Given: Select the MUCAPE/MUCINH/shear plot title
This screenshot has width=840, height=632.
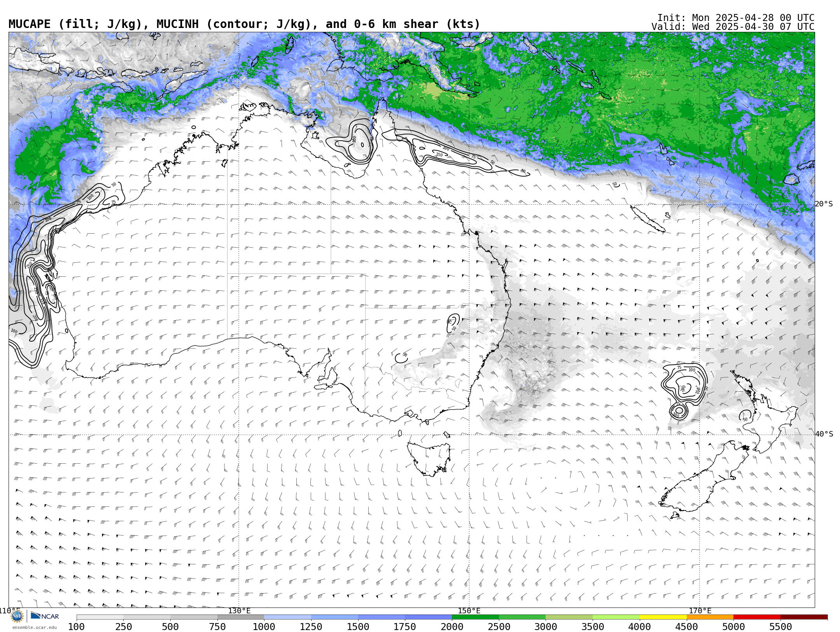Looking at the screenshot, I should click(x=244, y=24).
